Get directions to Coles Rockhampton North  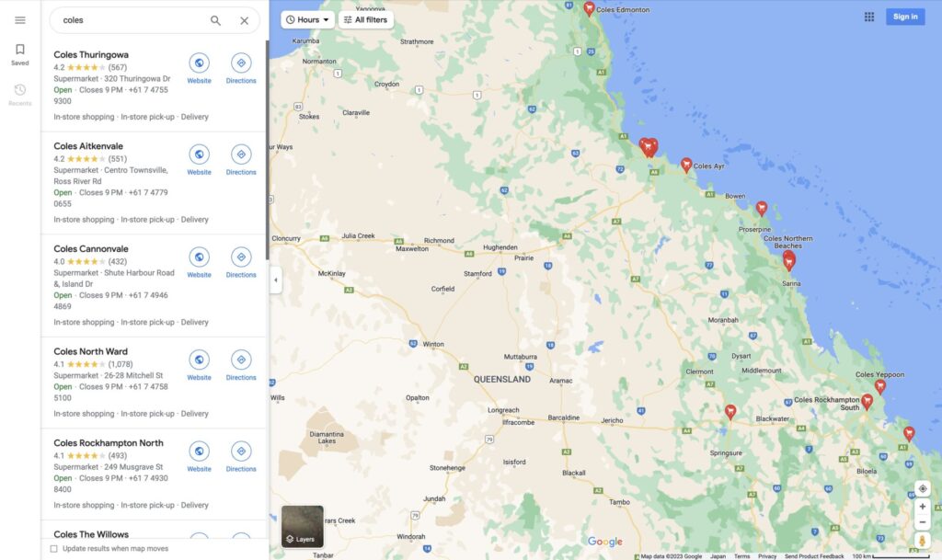pyautogui.click(x=241, y=456)
